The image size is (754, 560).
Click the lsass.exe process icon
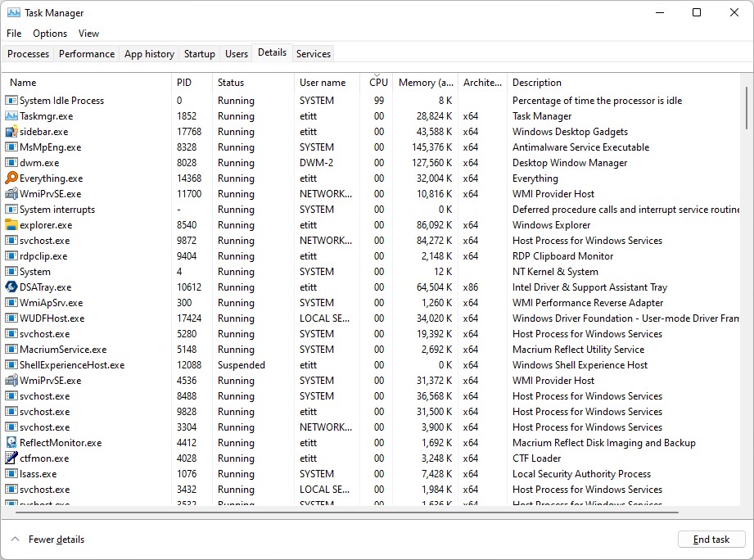click(11, 474)
